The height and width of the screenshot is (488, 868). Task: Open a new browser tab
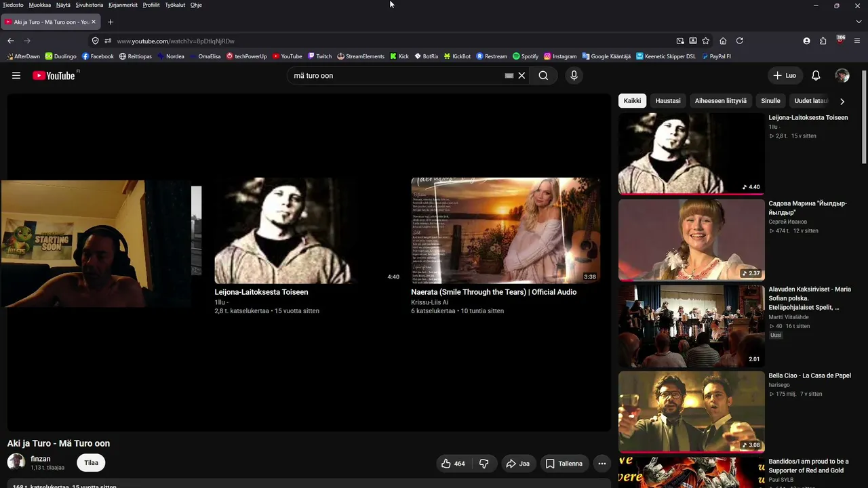point(111,22)
